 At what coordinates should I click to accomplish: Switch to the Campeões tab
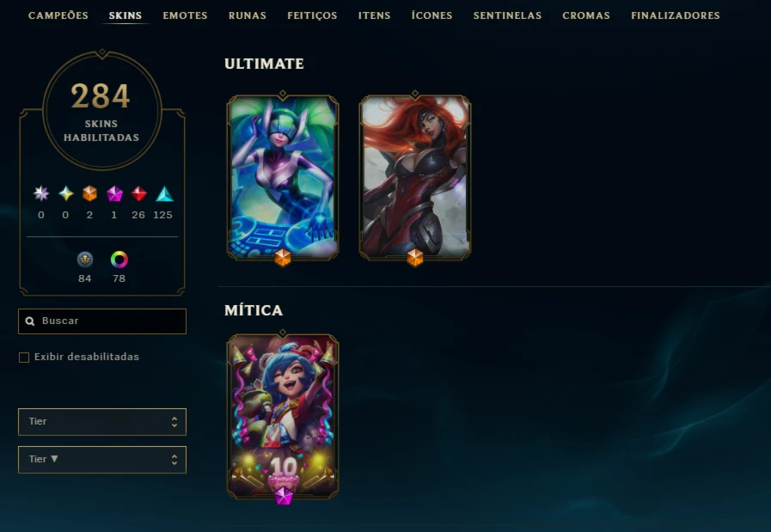coord(58,15)
